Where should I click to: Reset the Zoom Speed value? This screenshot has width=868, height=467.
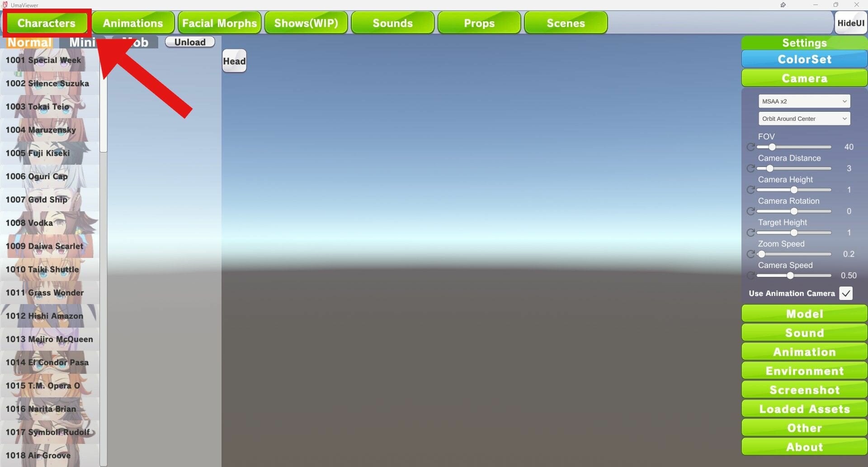tap(750, 254)
